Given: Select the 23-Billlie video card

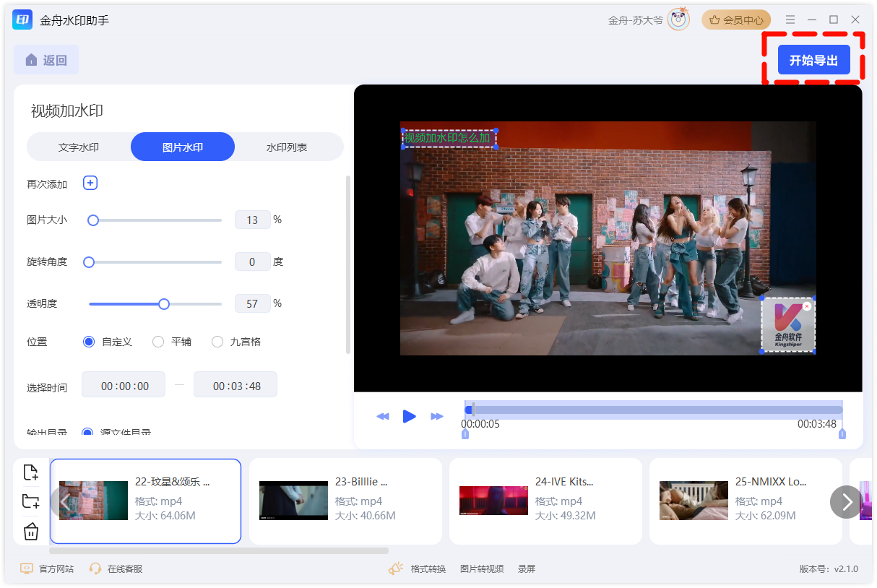Looking at the screenshot, I should [x=345, y=501].
